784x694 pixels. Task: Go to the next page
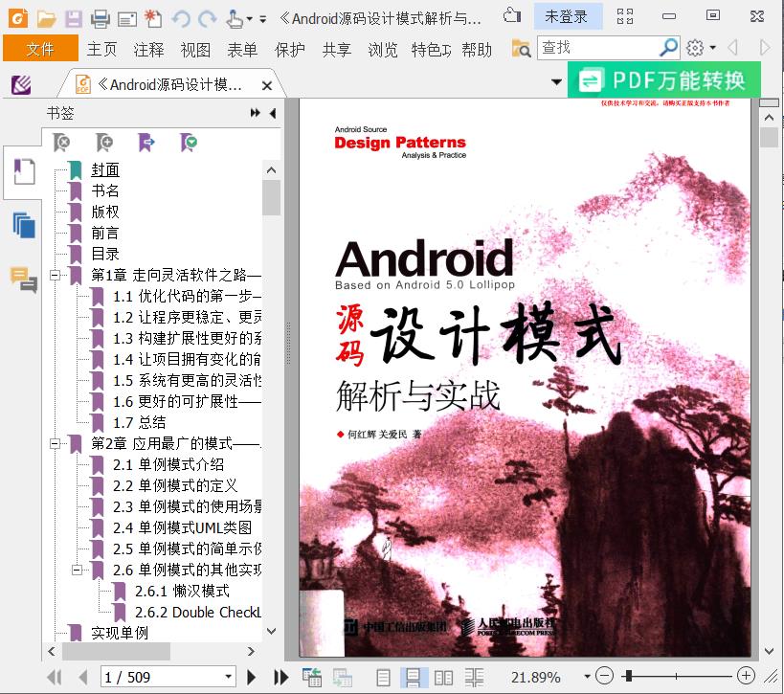[252, 678]
